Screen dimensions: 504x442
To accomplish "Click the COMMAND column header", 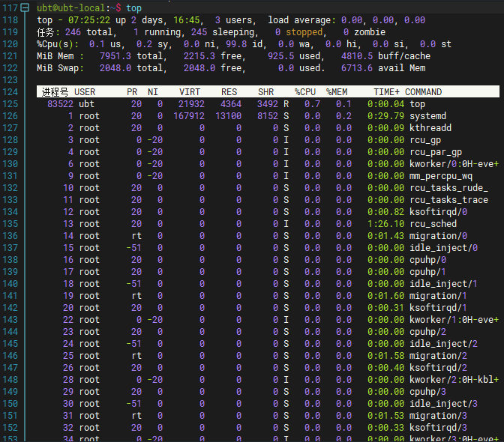I will coord(423,92).
